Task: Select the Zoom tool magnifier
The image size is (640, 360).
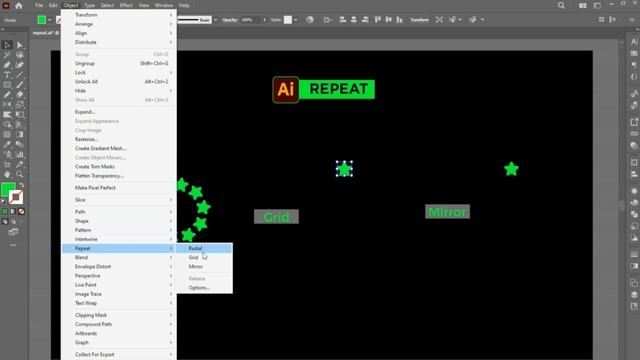Action: 19,174
